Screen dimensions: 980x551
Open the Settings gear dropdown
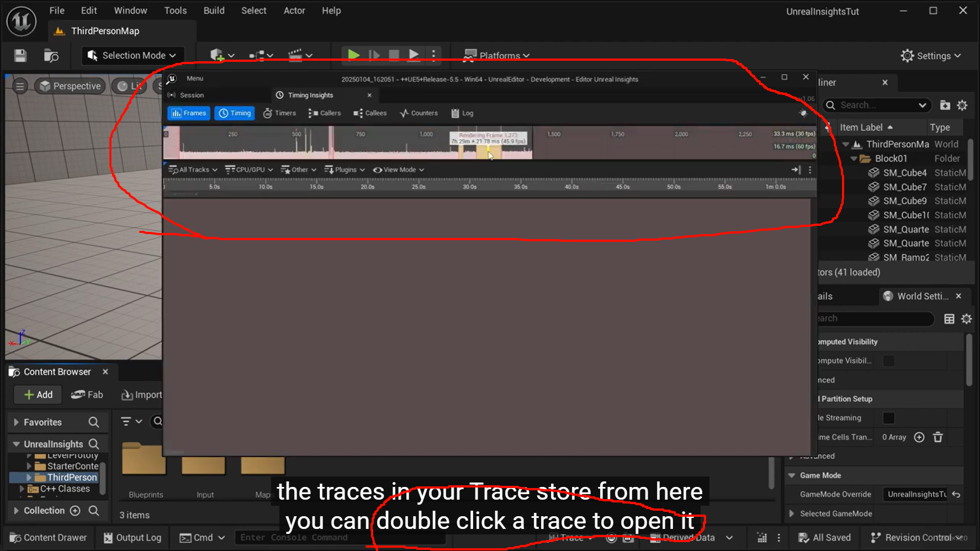[931, 56]
